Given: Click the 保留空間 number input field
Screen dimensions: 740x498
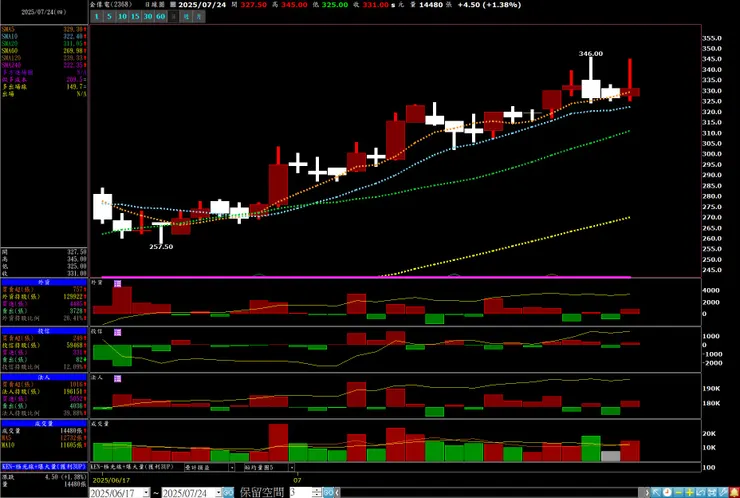Looking at the screenshot, I should [x=301, y=493].
